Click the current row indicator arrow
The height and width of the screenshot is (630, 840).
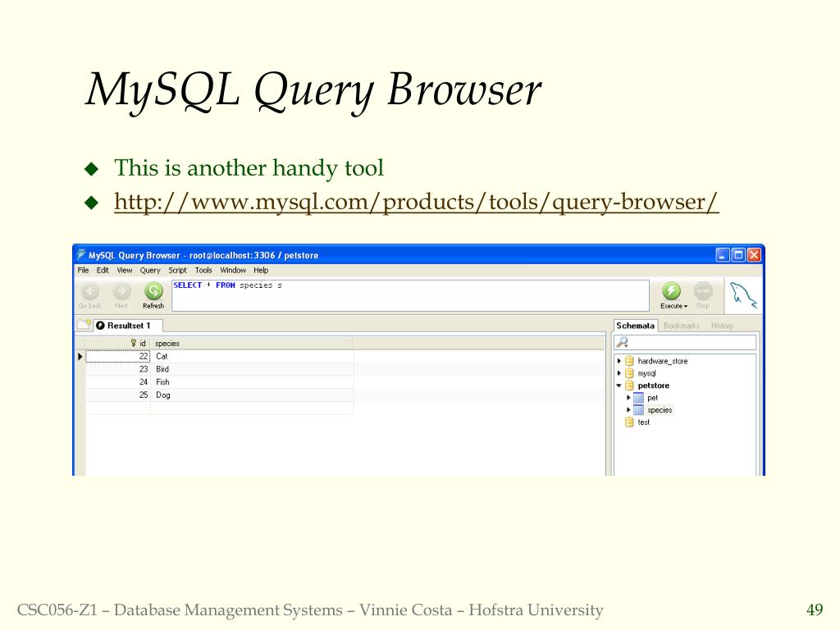pos(80,356)
